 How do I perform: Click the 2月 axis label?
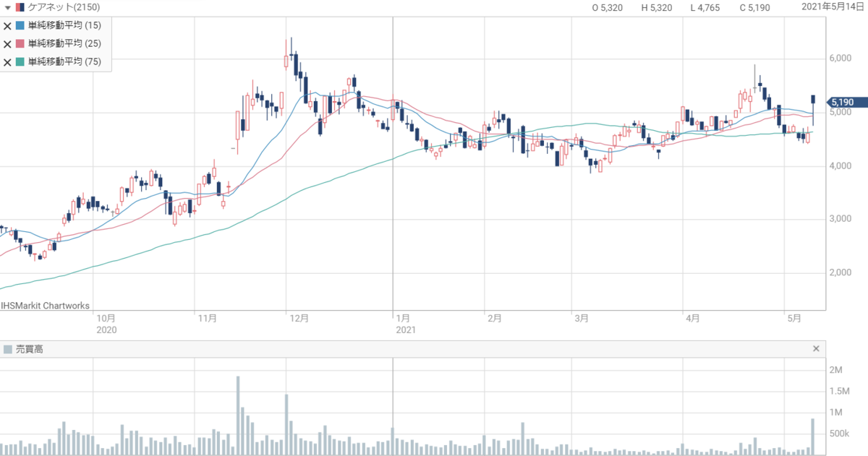click(x=495, y=317)
